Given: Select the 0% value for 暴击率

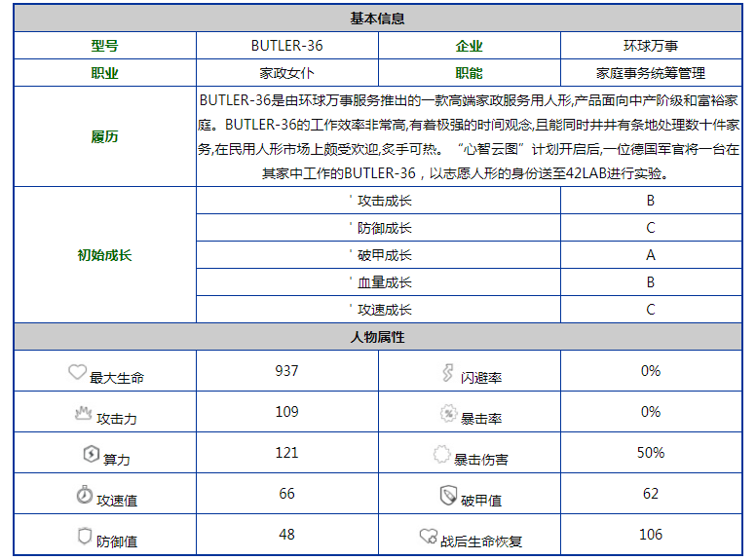Looking at the screenshot, I should click(x=651, y=412).
